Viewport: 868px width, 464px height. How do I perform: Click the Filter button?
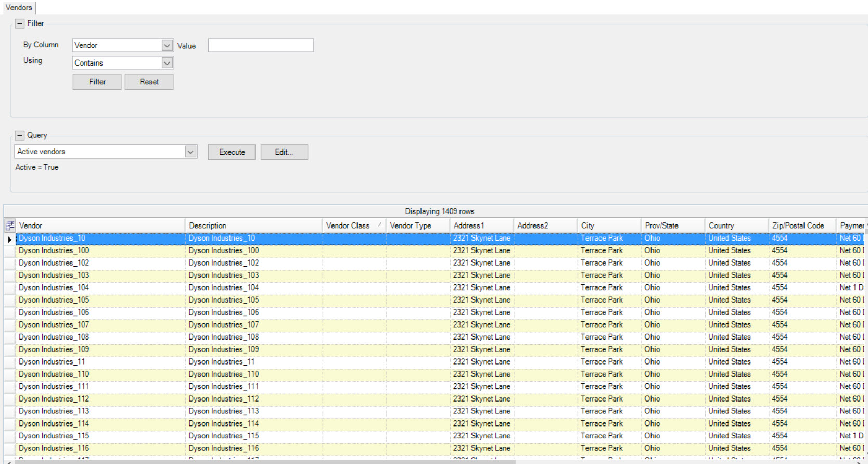point(97,82)
